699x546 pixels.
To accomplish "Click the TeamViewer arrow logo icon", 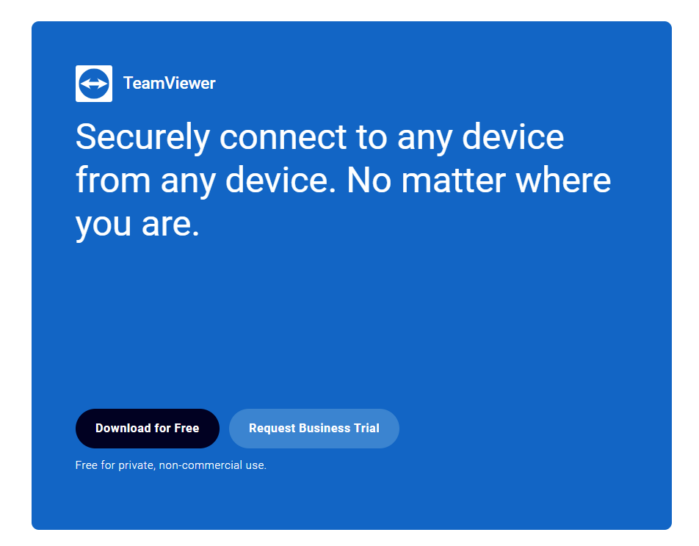I will pos(94,83).
